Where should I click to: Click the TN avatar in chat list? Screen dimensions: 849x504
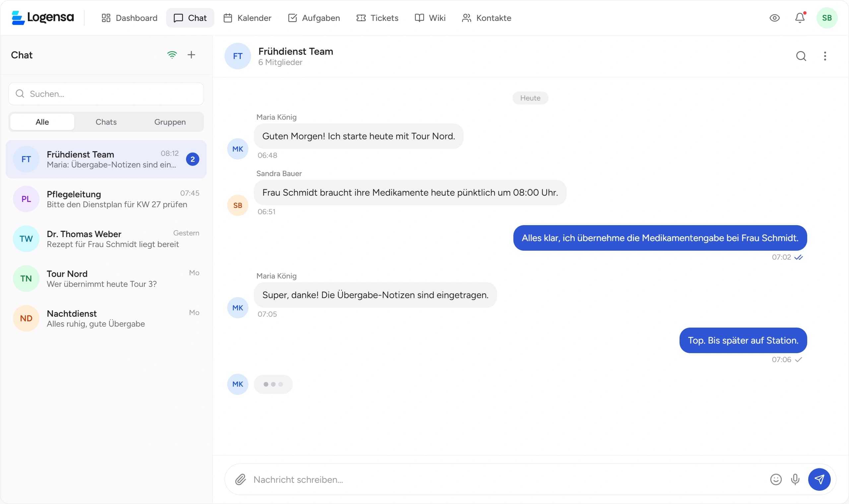26,279
